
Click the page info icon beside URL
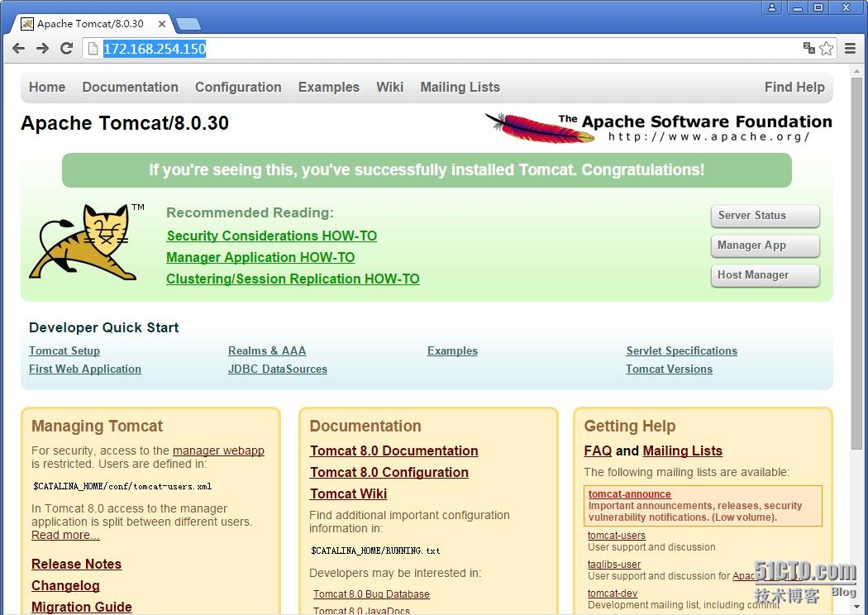tap(93, 49)
